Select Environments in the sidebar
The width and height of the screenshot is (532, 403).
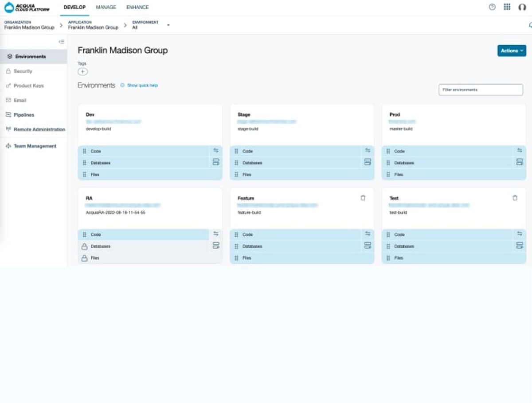34,57
